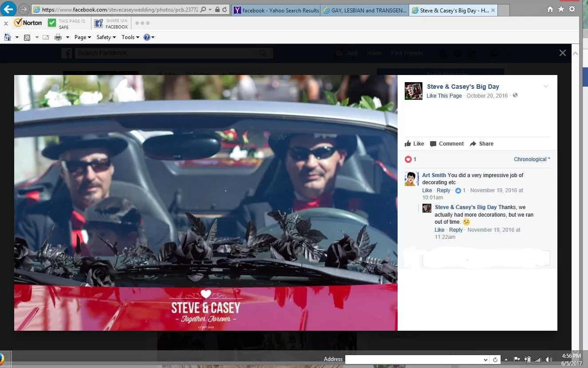The image size is (588, 368).
Task: Switch to the facebook Yahoo Search tab
Action: pos(276,10)
